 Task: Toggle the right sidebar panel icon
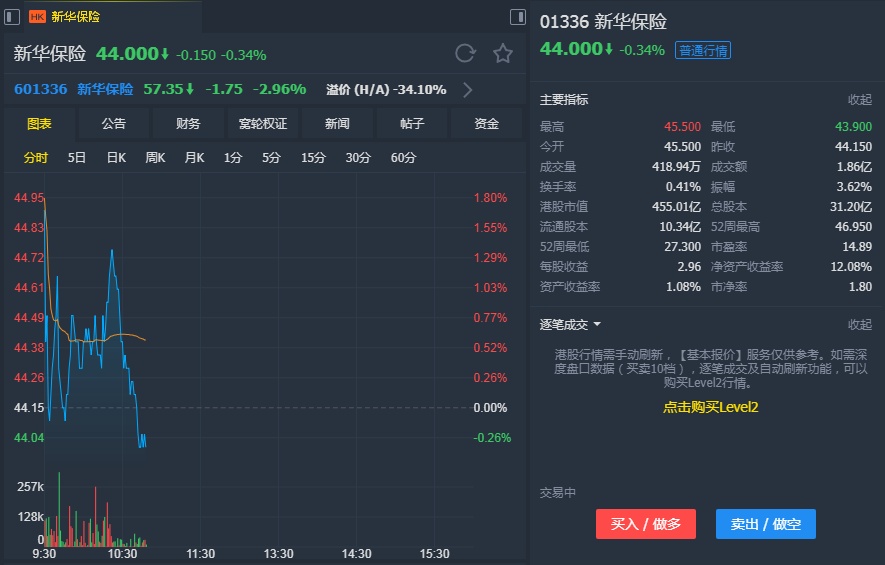pyautogui.click(x=517, y=17)
